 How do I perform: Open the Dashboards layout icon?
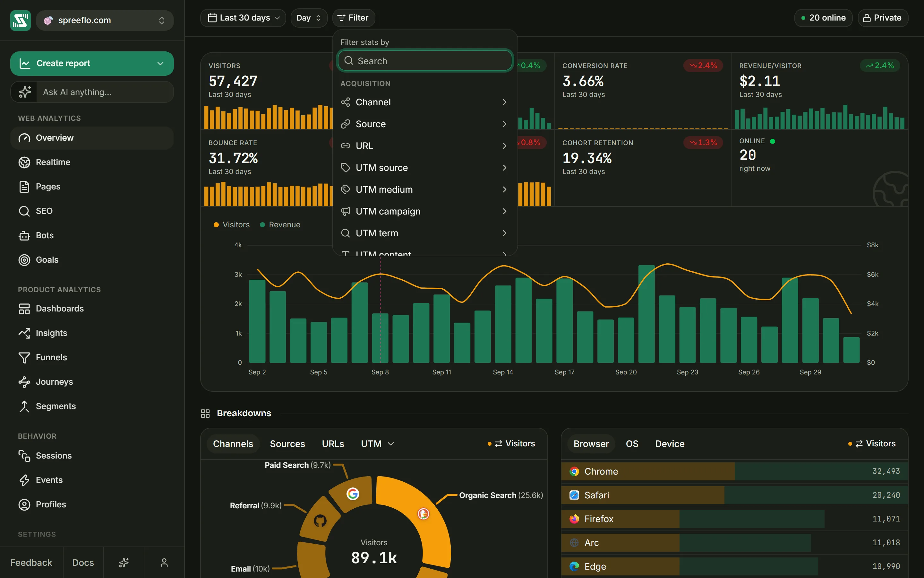[24, 309]
